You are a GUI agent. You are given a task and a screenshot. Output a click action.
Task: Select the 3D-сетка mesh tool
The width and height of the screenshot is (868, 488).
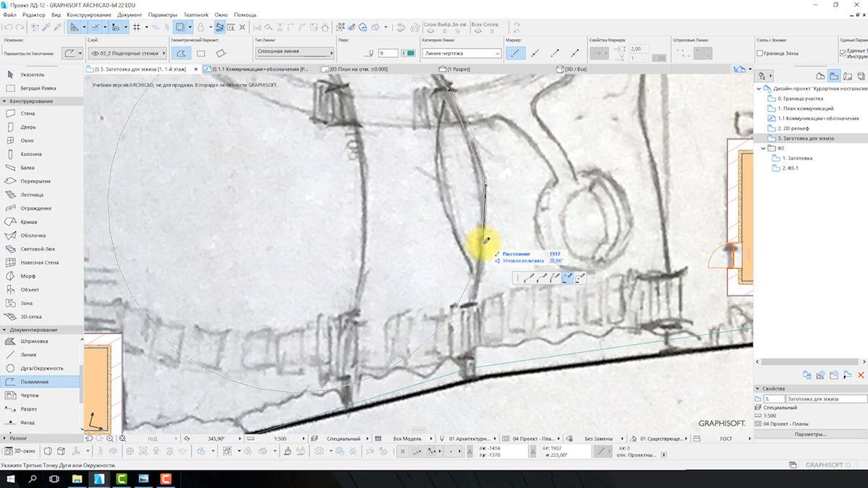click(x=41, y=317)
